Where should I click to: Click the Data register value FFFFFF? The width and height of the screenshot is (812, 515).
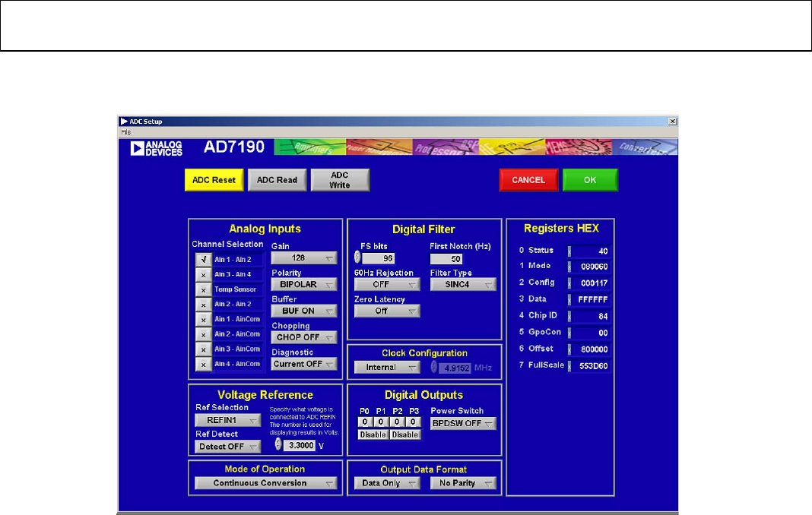click(x=591, y=300)
